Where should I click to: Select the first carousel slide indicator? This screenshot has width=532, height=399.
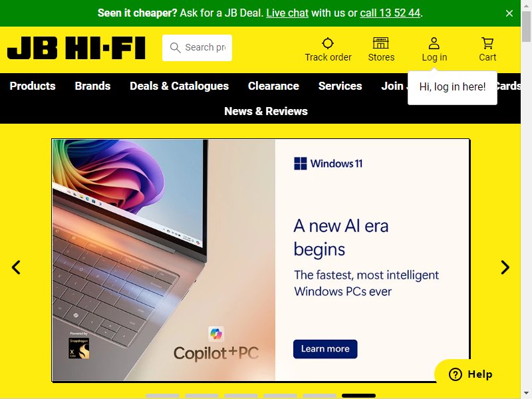pos(162,396)
